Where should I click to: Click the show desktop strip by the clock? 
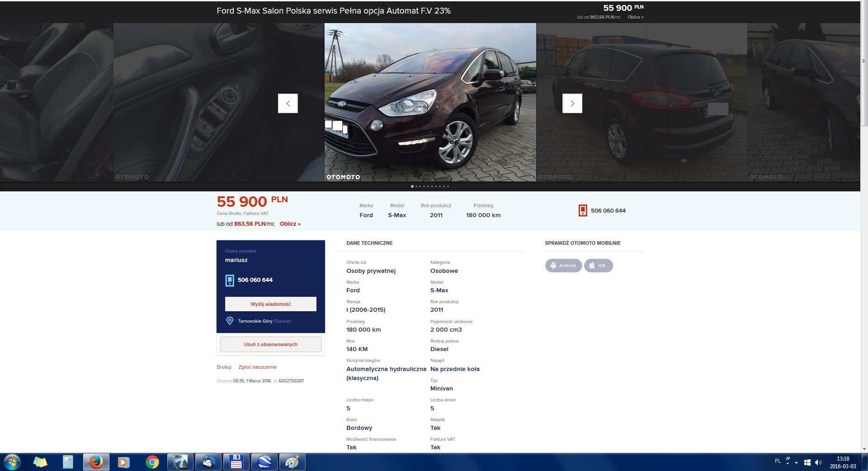(865, 462)
